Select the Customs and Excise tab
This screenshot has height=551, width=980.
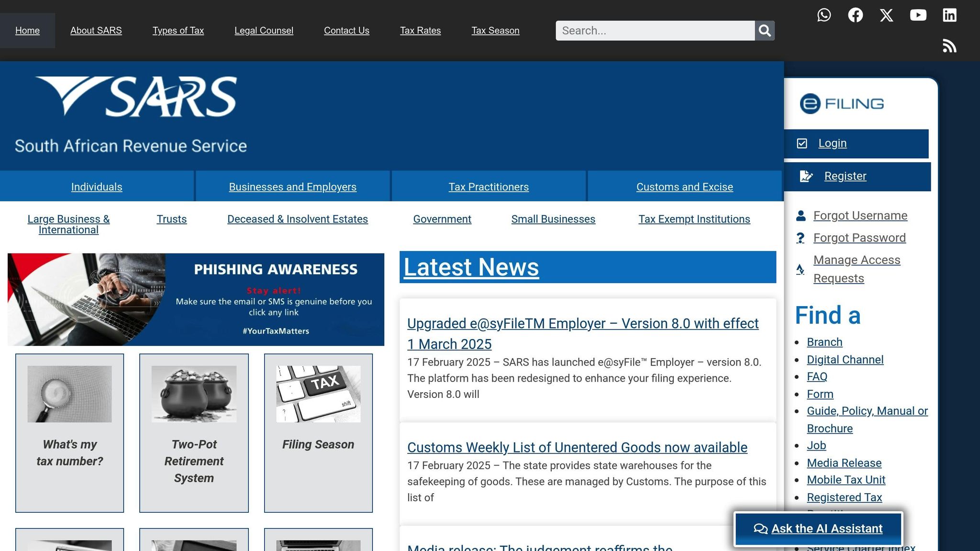tap(684, 186)
